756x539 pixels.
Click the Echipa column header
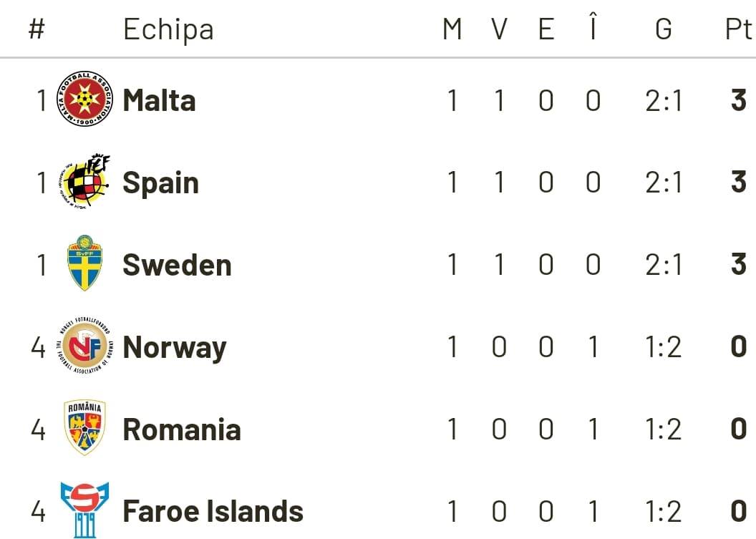click(168, 29)
